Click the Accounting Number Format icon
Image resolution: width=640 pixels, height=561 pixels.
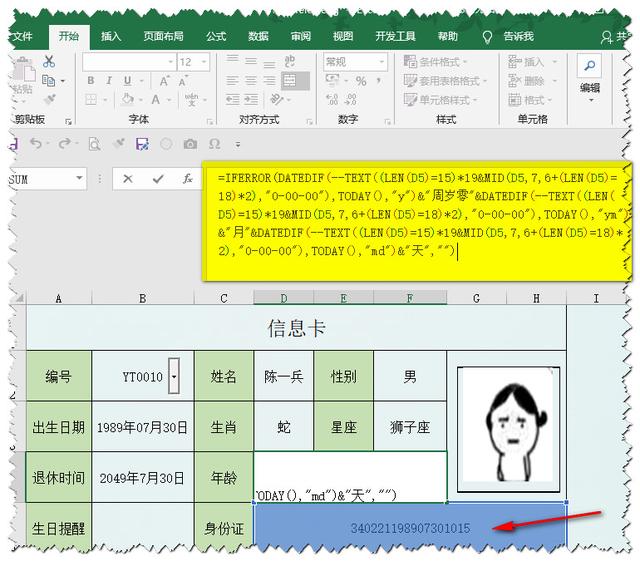332,80
